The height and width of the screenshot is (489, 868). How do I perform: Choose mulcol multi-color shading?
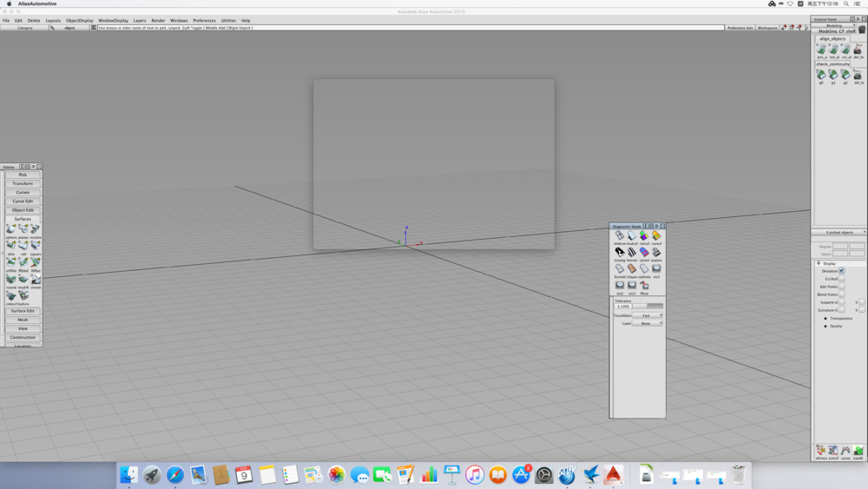click(632, 237)
